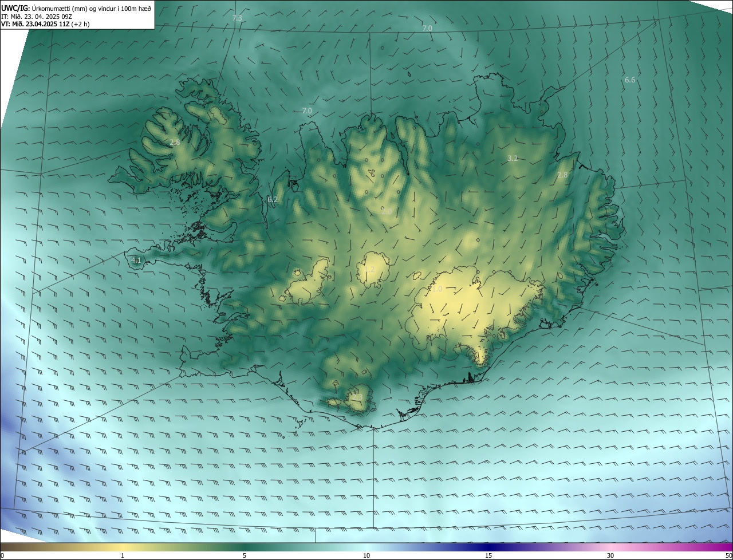Click the 15 tick on colour scale
This screenshot has height=560, width=733.
488,555
